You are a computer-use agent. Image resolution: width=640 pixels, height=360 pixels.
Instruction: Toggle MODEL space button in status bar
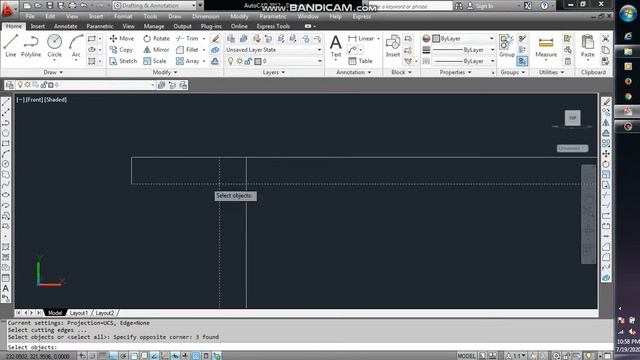(466, 356)
